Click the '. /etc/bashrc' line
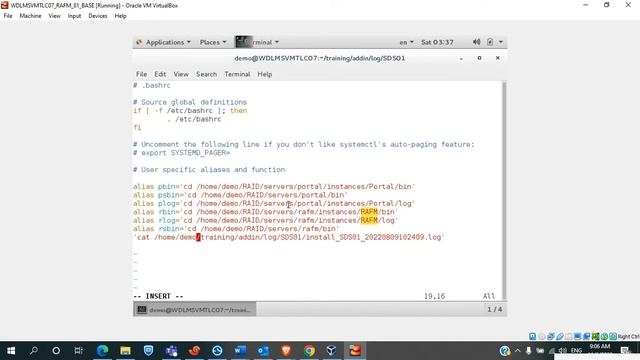This screenshot has width=640, height=360. click(x=194, y=119)
